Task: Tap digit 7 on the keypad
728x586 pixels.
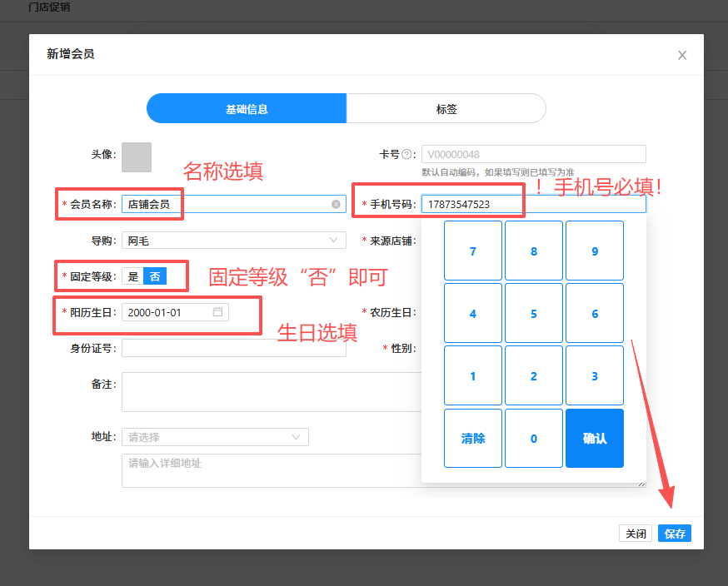Action: (x=473, y=251)
